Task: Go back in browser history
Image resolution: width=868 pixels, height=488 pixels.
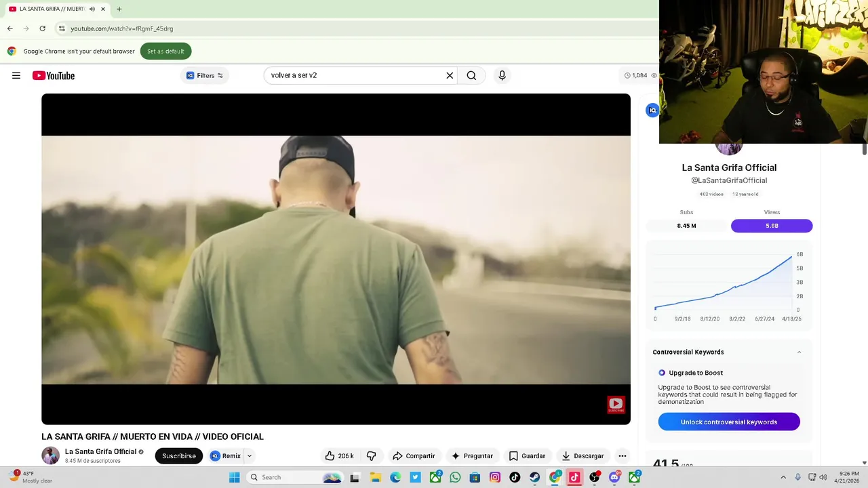Action: coord(10,28)
